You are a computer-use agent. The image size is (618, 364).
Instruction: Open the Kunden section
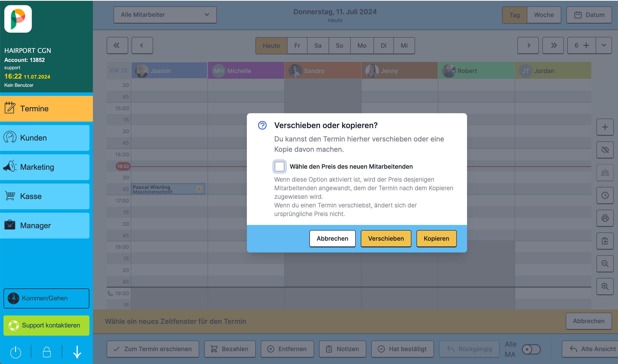45,138
